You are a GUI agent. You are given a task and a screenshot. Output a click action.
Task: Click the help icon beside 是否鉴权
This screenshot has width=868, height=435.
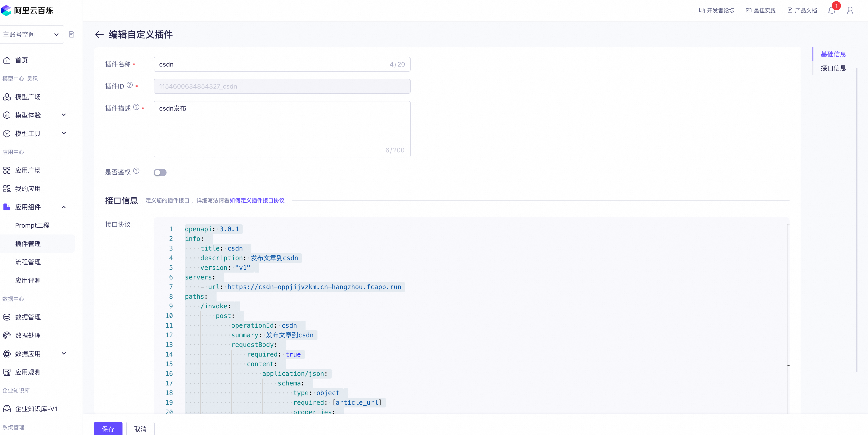coord(136,171)
